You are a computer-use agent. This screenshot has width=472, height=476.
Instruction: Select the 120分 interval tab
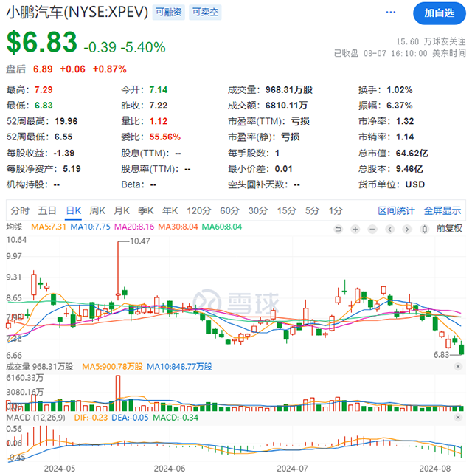click(x=198, y=210)
